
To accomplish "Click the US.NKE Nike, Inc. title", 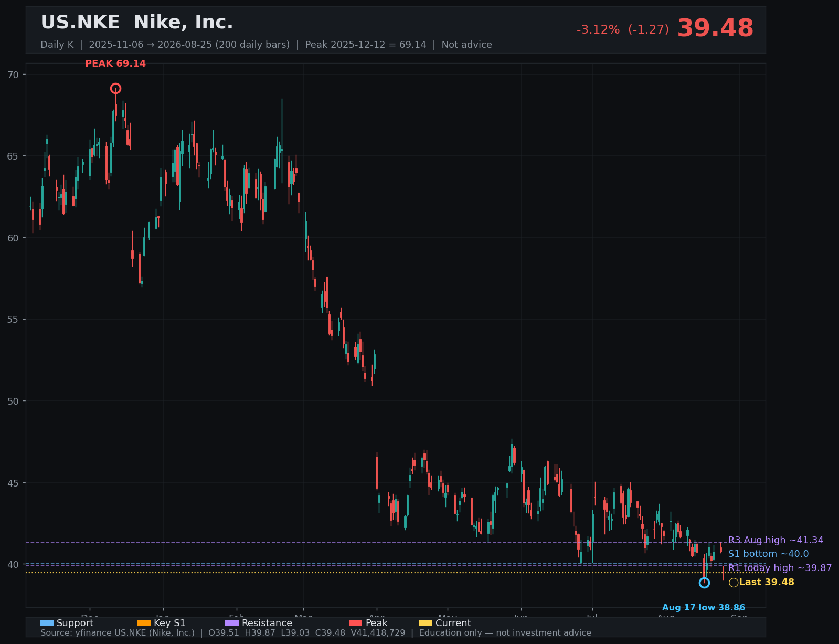I will click(137, 23).
